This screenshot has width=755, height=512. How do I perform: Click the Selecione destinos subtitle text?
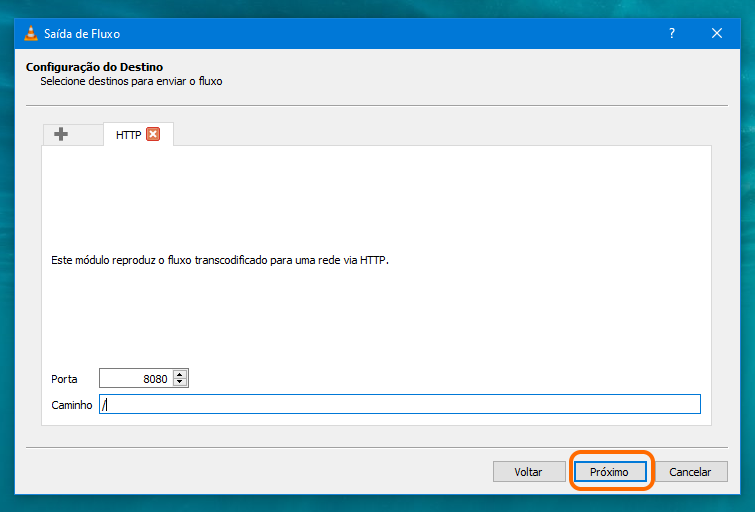click(x=131, y=81)
